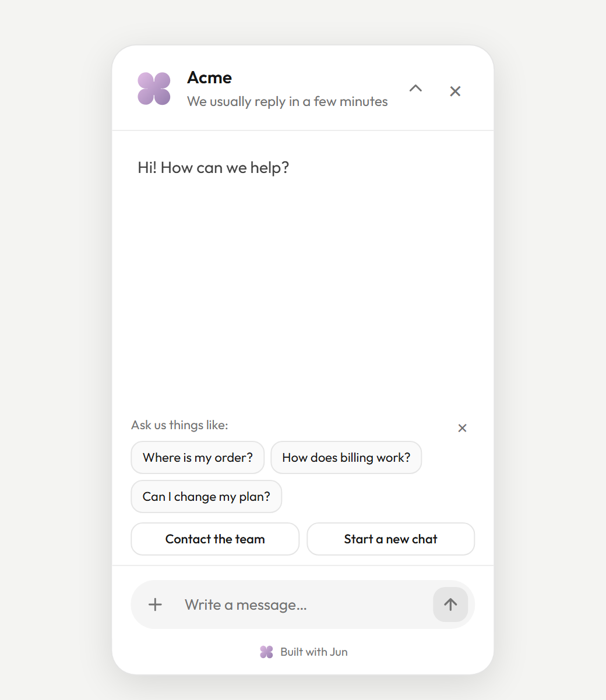Send the message with the arrow button
The image size is (606, 700).
450,604
